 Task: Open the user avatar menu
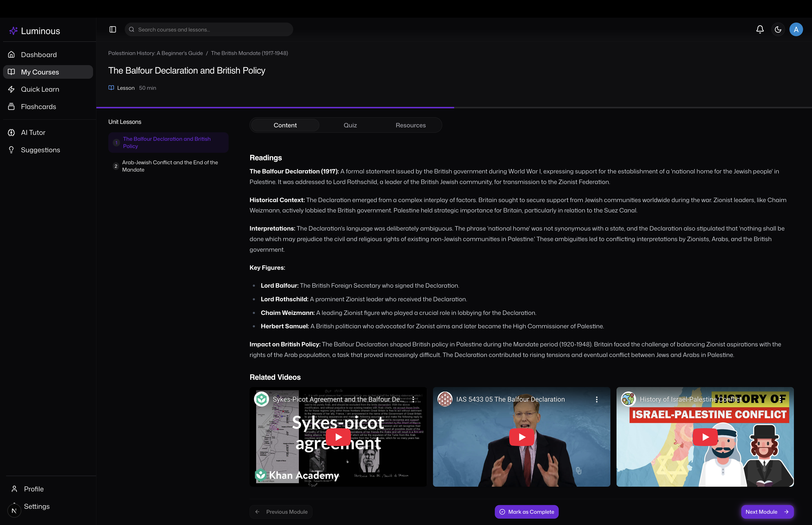(x=796, y=30)
